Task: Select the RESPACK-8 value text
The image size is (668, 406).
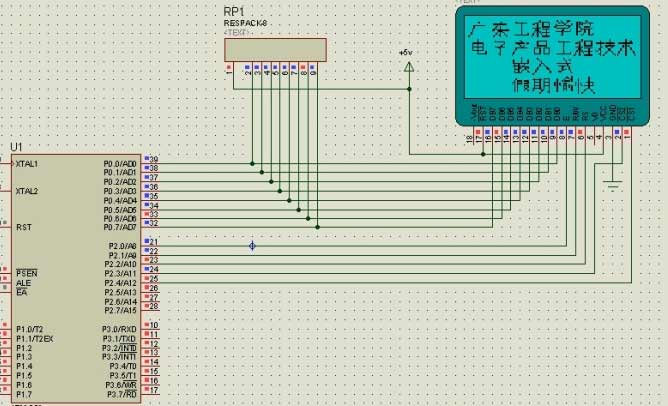Action: coord(245,23)
